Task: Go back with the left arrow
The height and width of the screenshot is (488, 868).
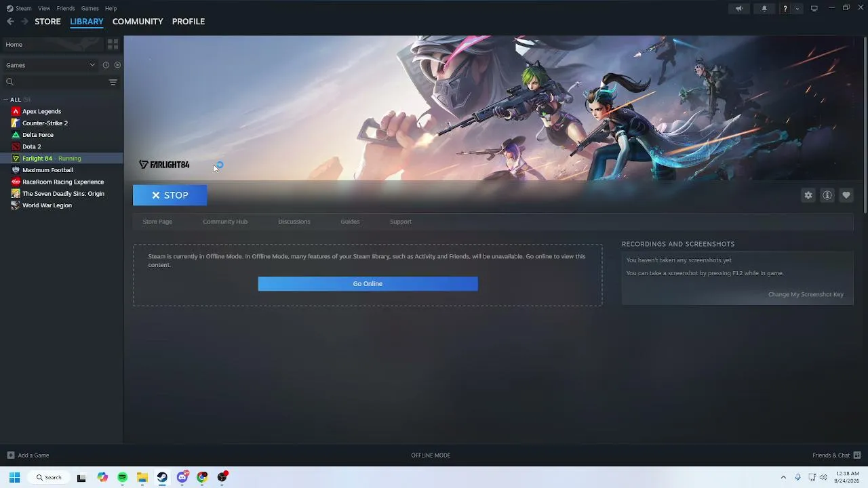Action: (x=10, y=22)
